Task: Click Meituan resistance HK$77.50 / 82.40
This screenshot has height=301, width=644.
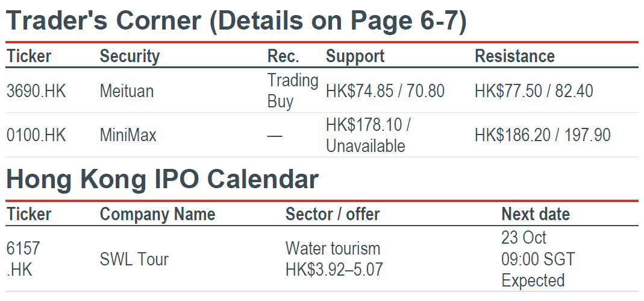Action: [x=534, y=91]
